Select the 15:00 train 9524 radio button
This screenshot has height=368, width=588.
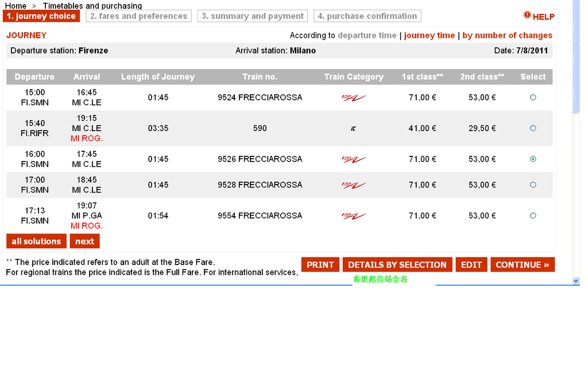click(x=533, y=98)
